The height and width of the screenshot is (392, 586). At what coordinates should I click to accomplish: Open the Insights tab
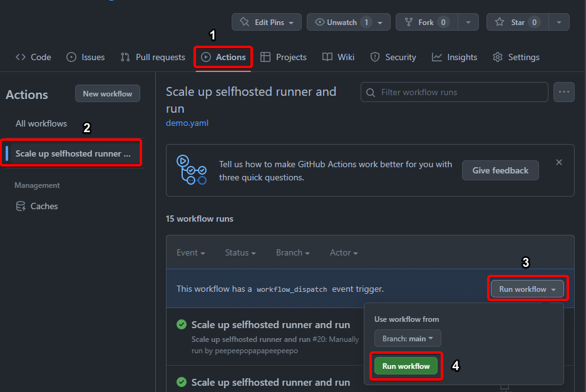click(455, 57)
